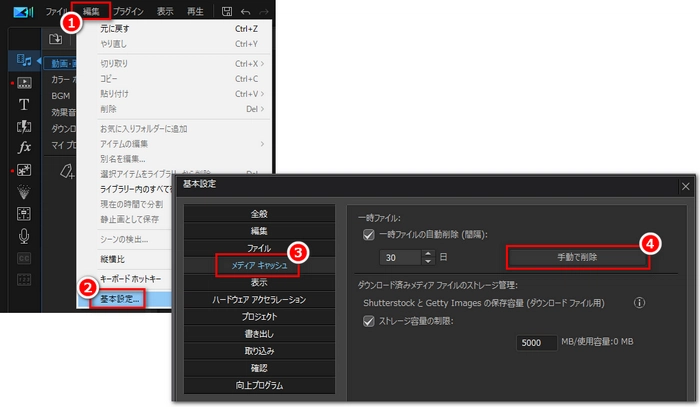Image resolution: width=700 pixels, height=407 pixels.
Task: Switch to 向上プログラム settings tab
Action: point(259,385)
